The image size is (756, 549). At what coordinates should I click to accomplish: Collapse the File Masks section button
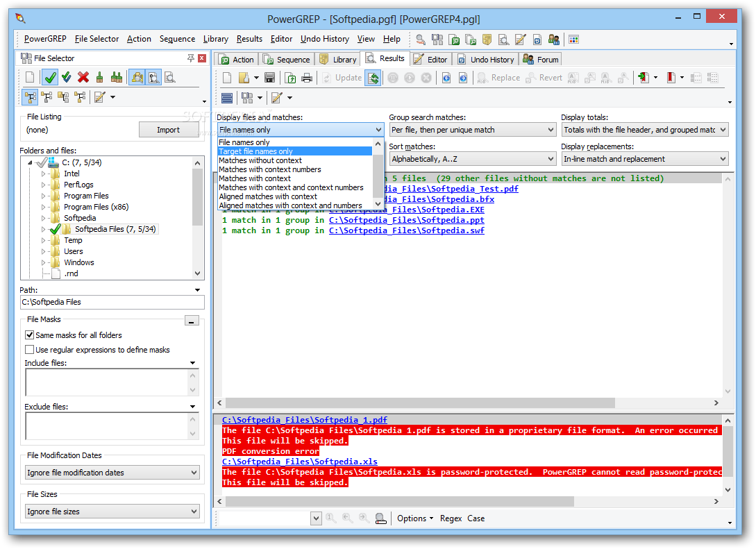click(x=192, y=321)
